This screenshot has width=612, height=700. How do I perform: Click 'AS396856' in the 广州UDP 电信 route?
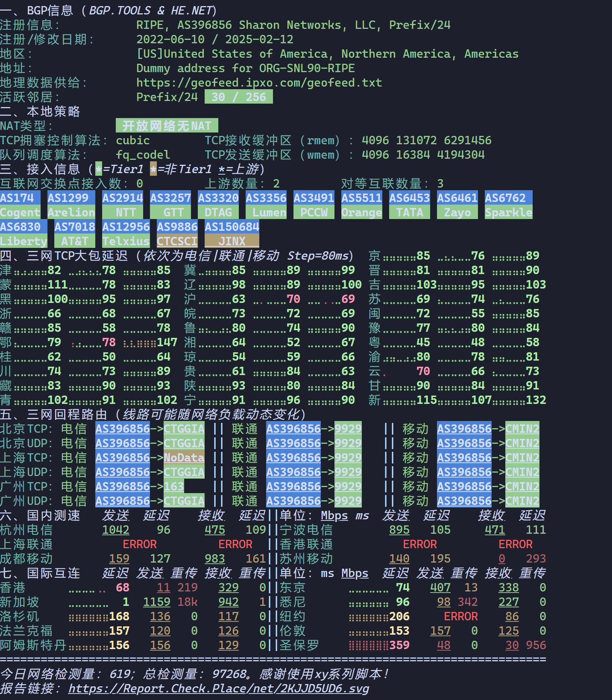point(123,501)
